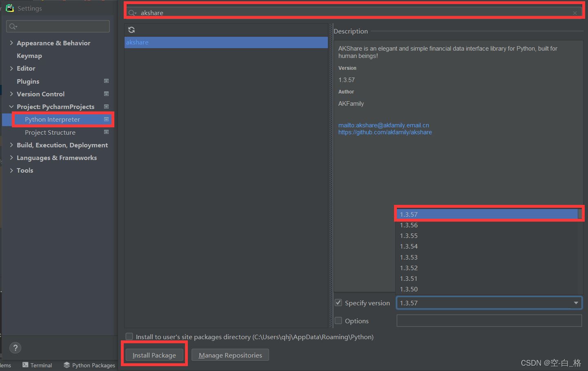This screenshot has height=371, width=588.
Task: Choose version 1.3.54 from list
Action: pos(487,246)
